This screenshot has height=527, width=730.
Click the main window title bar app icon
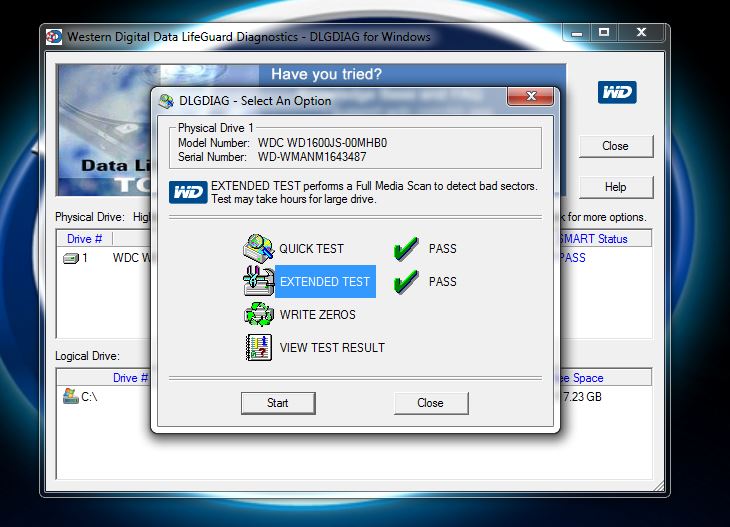pos(54,37)
